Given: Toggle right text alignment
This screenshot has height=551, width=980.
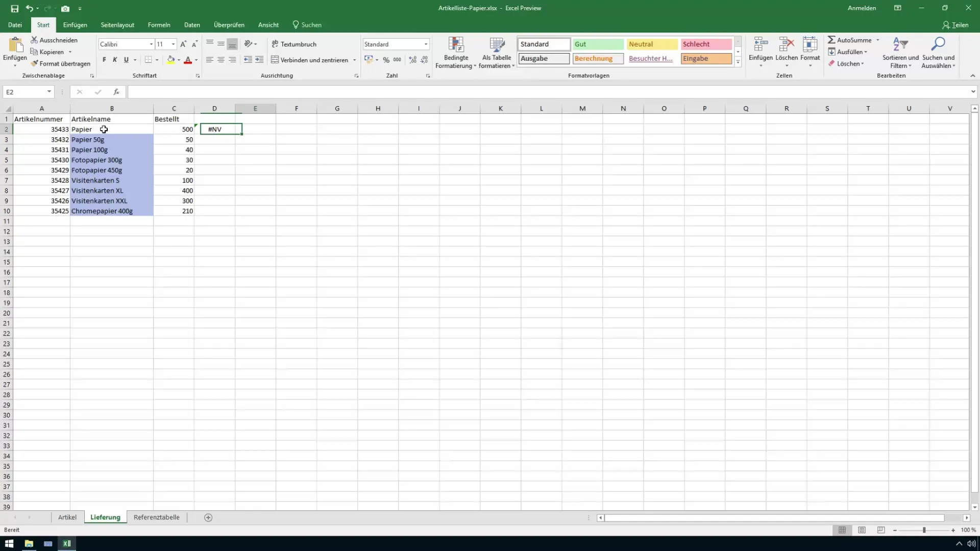Looking at the screenshot, I should tap(232, 60).
